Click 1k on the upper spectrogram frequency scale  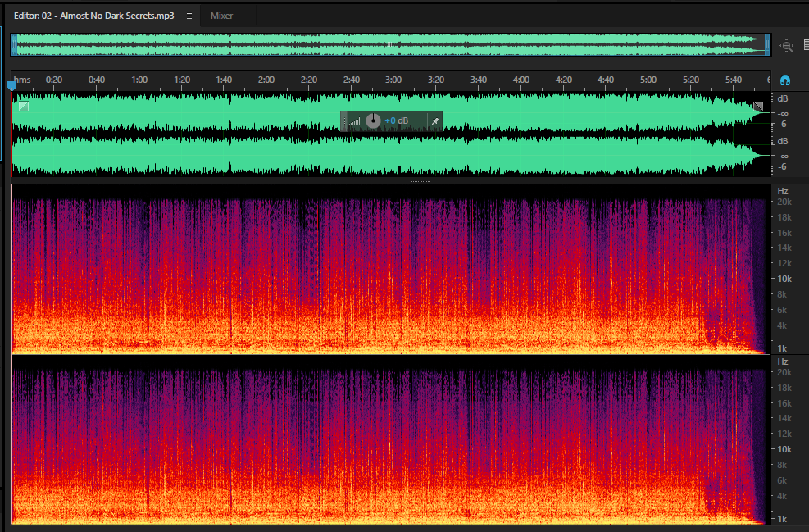782,349
